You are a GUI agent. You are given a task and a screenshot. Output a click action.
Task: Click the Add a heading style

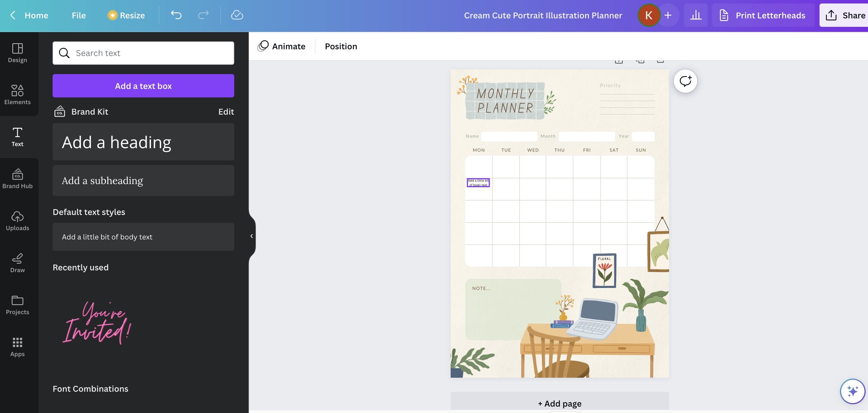tap(143, 141)
